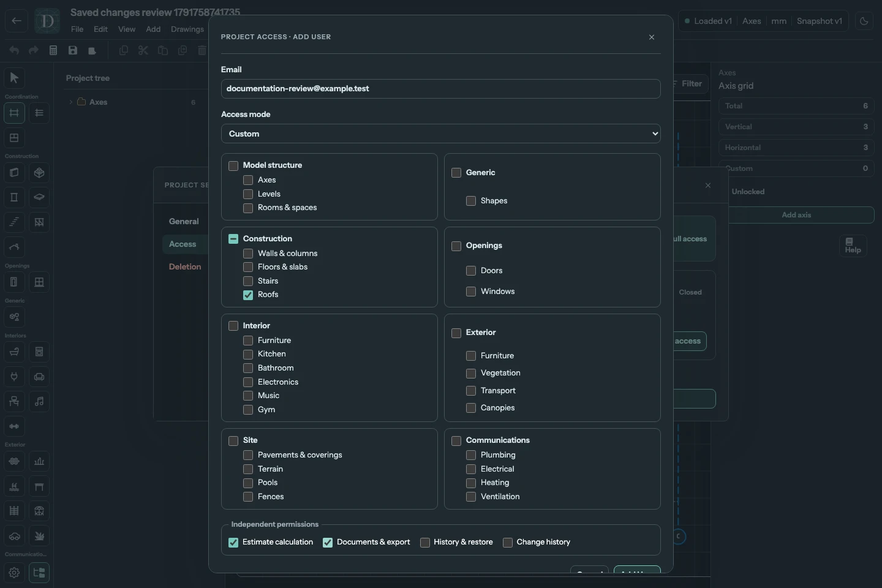Select the Floor slab tool icon

(x=39, y=197)
